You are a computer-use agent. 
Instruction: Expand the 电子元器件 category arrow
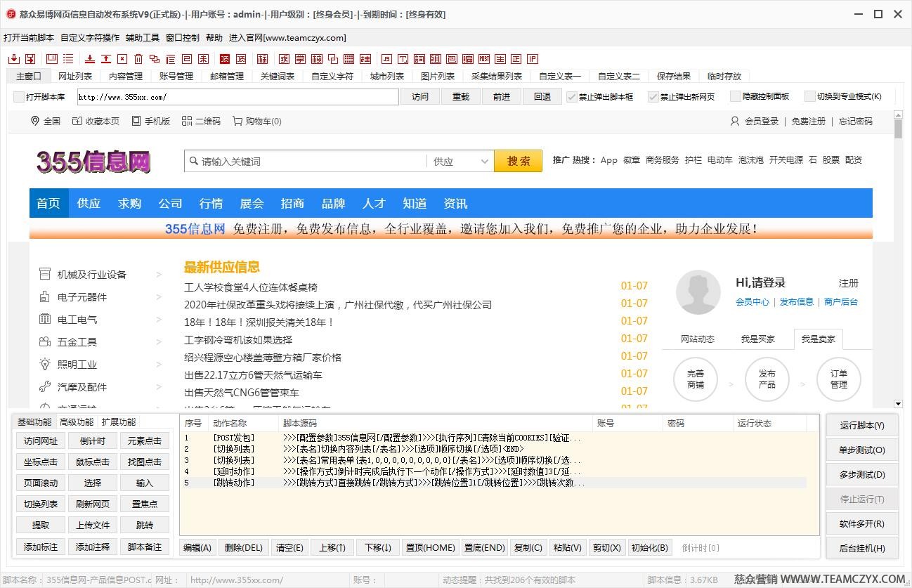(159, 297)
